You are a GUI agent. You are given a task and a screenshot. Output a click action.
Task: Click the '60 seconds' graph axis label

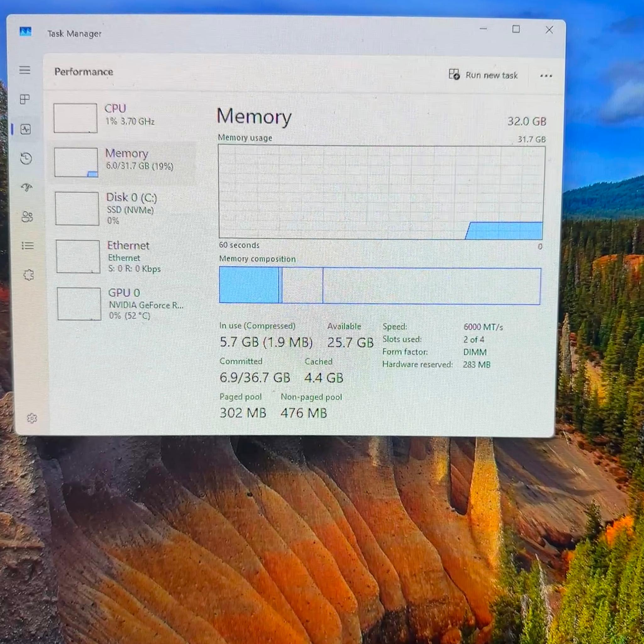click(x=239, y=245)
